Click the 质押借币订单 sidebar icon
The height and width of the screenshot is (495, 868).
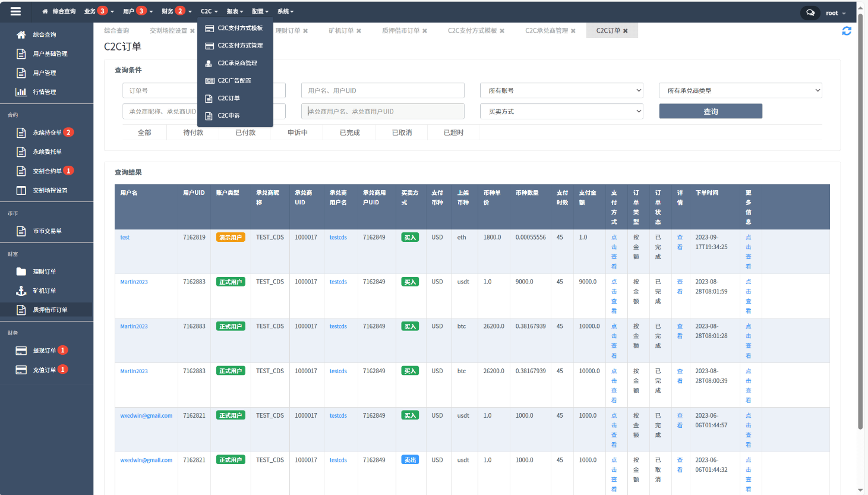point(21,310)
